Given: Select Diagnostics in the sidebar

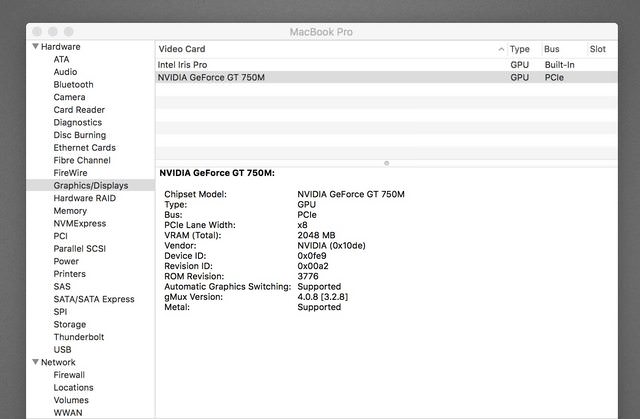Looking at the screenshot, I should (x=78, y=122).
